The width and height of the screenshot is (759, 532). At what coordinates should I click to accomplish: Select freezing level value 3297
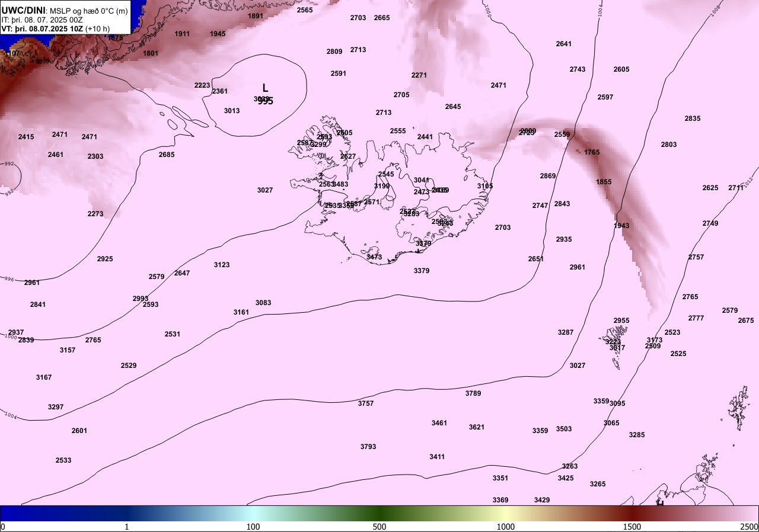[56, 407]
